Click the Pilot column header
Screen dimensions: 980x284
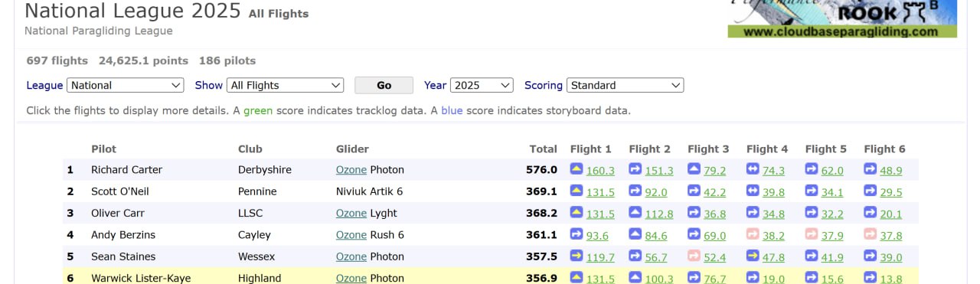point(103,149)
